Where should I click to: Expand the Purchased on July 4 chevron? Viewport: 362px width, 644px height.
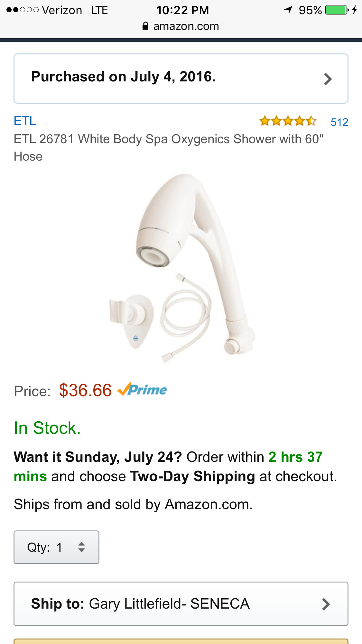point(328,79)
